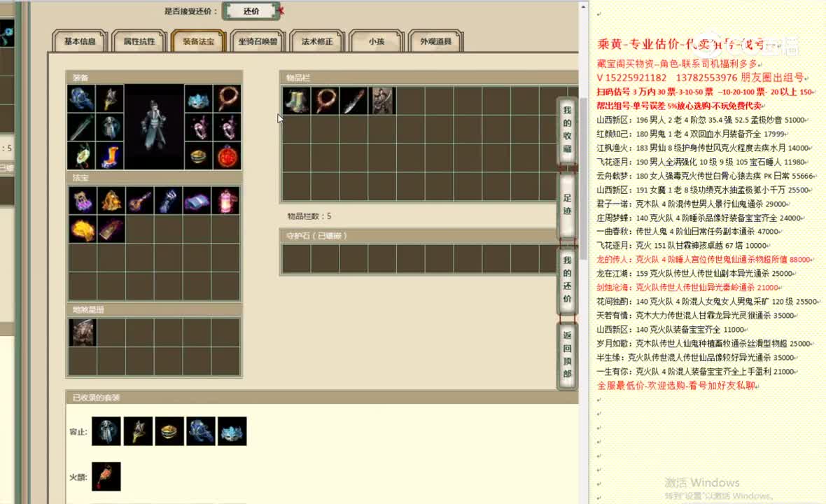This screenshot has width=826, height=504.
Task: Click the 地煞星册 first slot card
Action: click(x=82, y=332)
